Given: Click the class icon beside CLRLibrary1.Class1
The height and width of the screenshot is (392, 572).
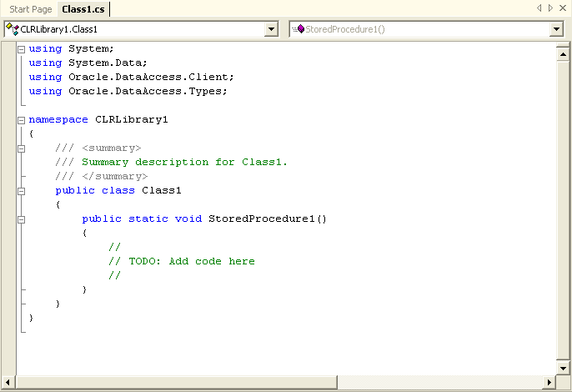Looking at the screenshot, I should coord(13,29).
